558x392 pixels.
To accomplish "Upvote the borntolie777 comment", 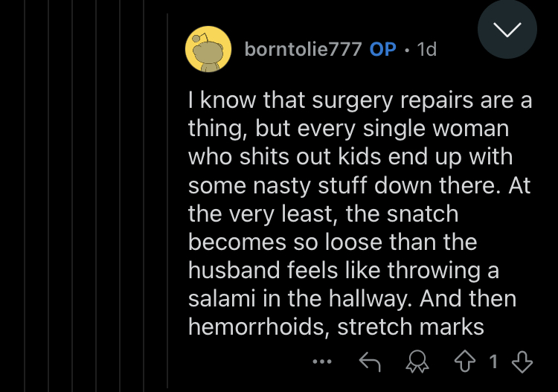I will pos(465,362).
